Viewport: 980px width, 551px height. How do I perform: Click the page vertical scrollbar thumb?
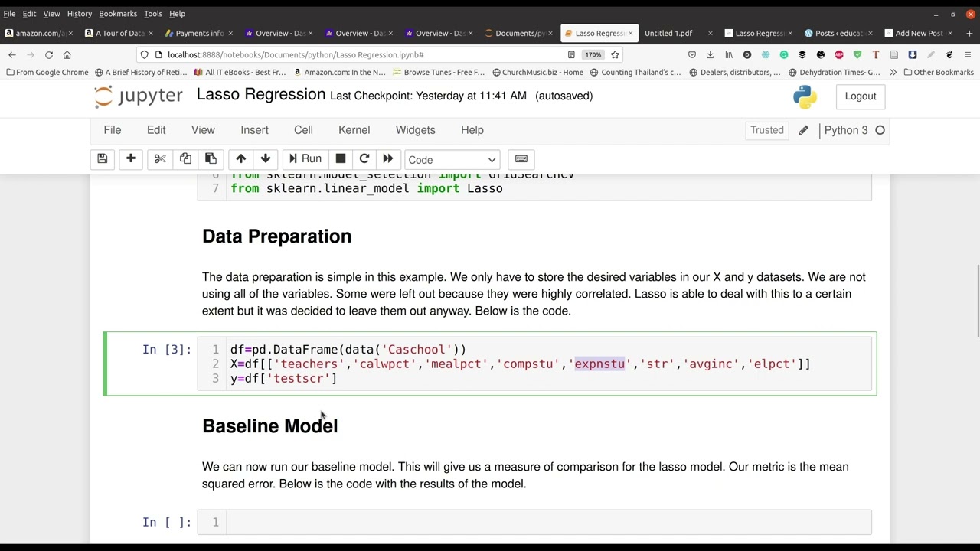(x=977, y=300)
